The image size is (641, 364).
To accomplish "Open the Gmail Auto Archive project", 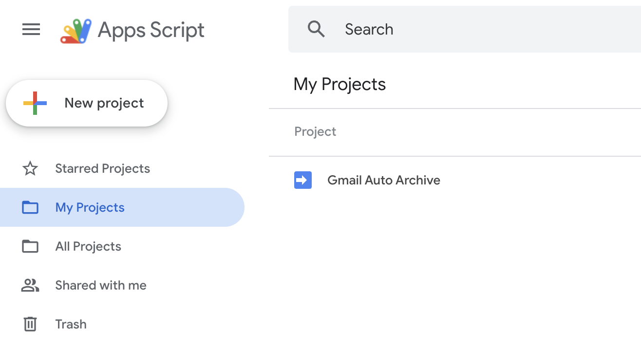I will 384,180.
